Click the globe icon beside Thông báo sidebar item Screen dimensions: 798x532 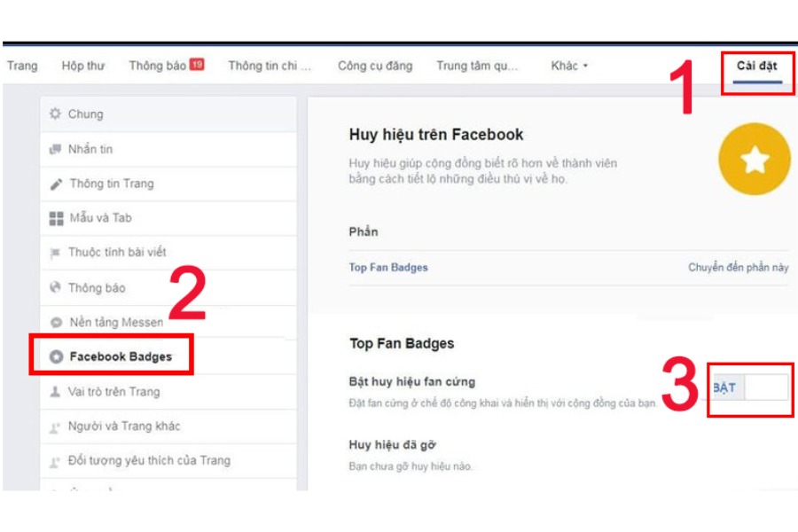point(55,287)
